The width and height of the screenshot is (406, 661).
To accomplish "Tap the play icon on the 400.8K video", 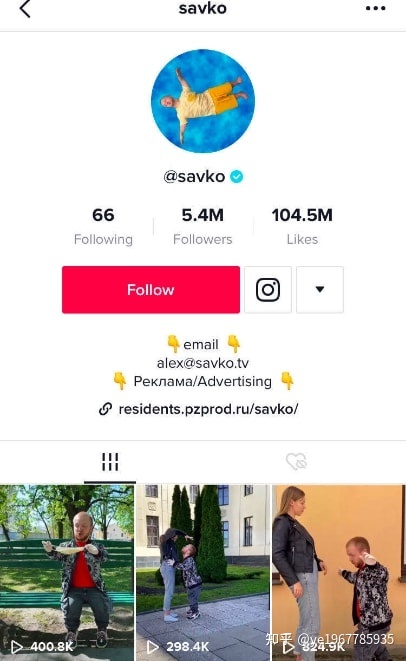I will [16, 647].
